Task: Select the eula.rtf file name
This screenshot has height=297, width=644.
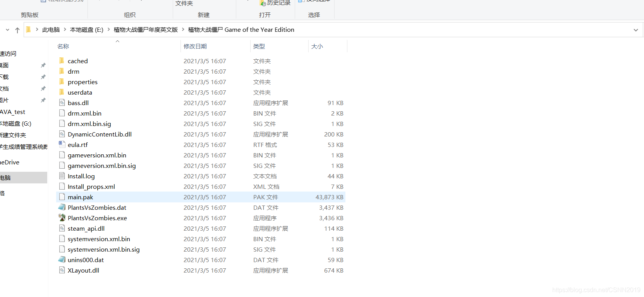Action: tap(78, 145)
